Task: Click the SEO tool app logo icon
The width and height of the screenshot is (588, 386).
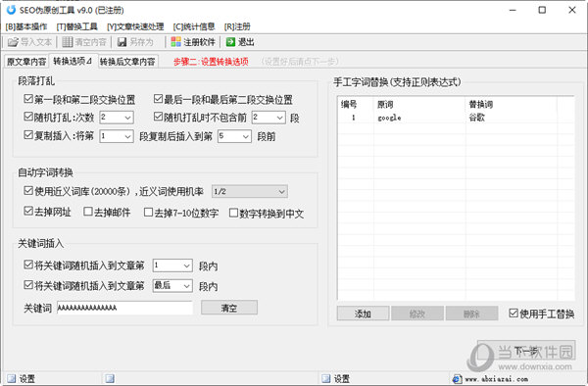Action: tap(11, 10)
